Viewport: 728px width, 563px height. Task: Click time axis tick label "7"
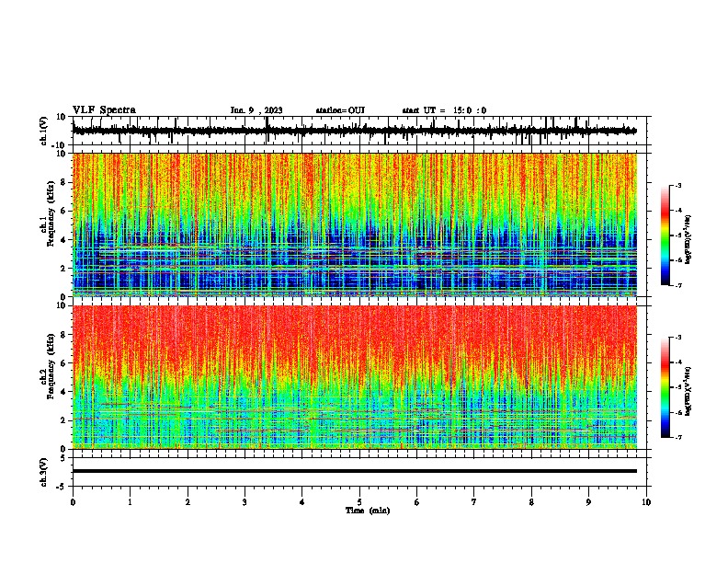coord(474,502)
